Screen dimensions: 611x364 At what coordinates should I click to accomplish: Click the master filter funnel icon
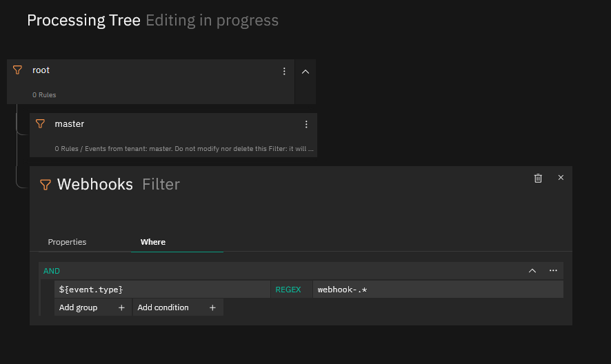pos(40,124)
